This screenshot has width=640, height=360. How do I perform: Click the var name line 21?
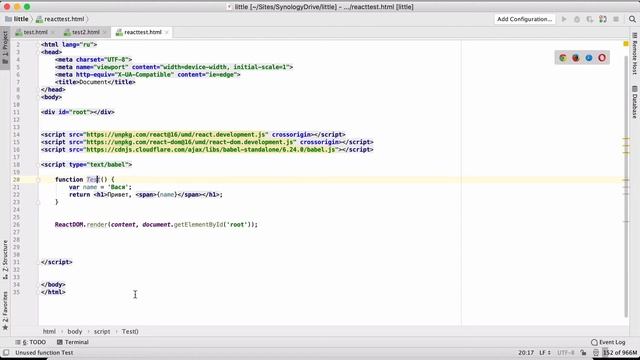pos(100,187)
